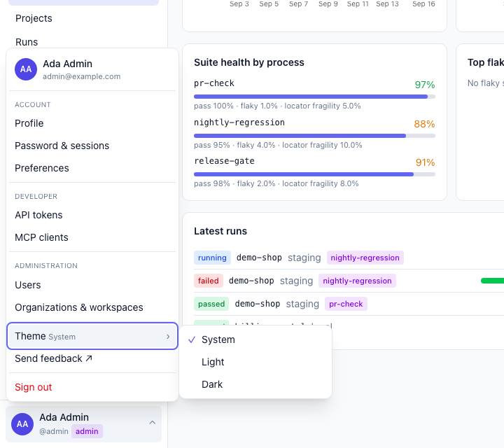The height and width of the screenshot is (448, 504).
Task: Open the Runs sidebar item
Action: 27,42
